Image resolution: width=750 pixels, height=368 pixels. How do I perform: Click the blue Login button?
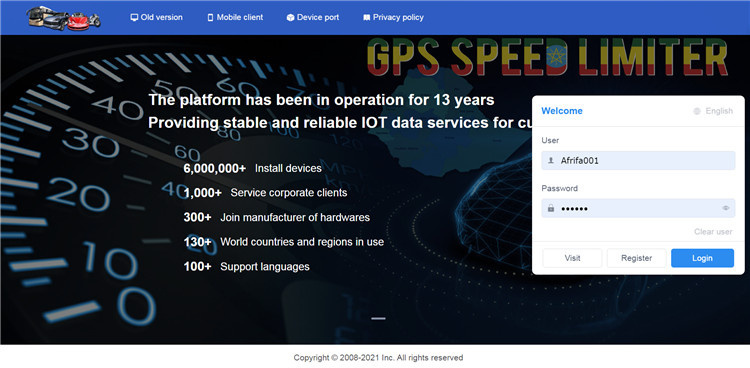[x=702, y=258]
